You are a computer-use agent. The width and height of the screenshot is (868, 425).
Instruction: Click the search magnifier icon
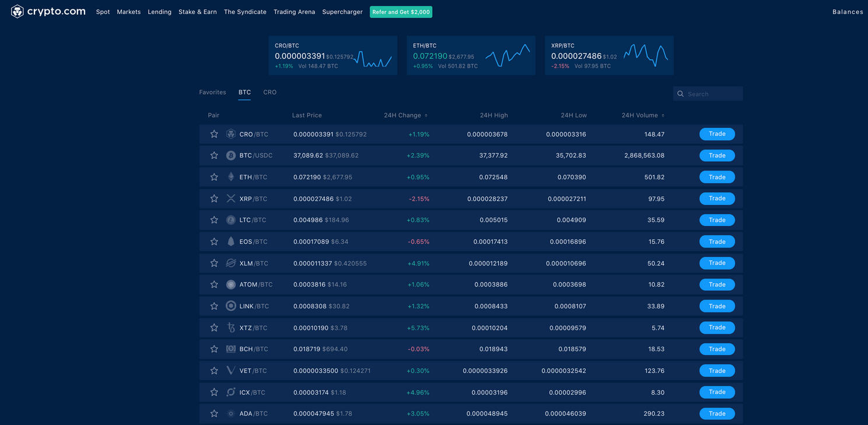click(x=681, y=94)
